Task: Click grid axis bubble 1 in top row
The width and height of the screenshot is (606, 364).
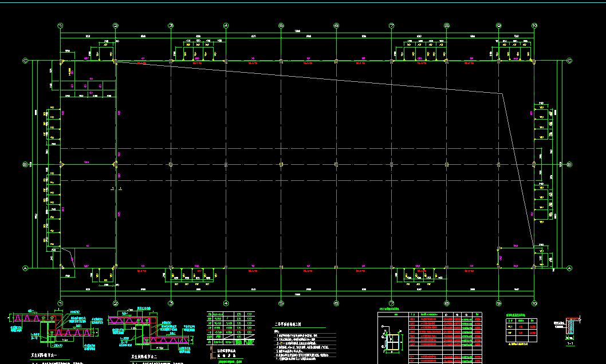Action: (x=60, y=26)
